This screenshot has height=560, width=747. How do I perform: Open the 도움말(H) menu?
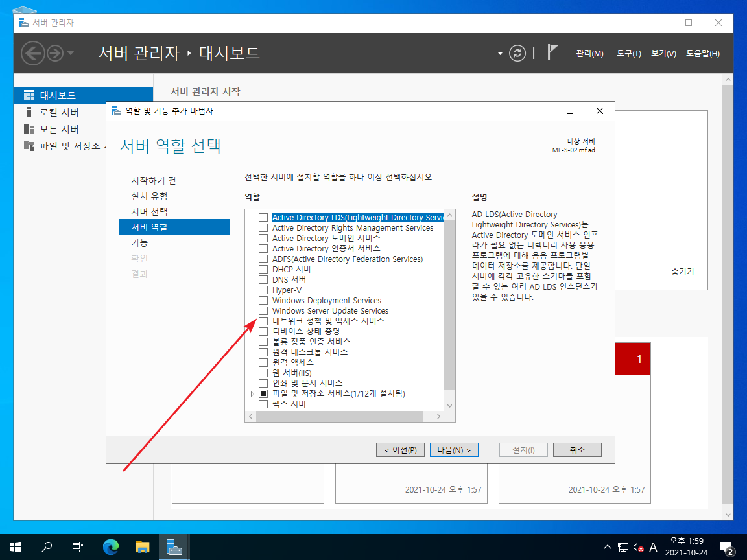703,53
